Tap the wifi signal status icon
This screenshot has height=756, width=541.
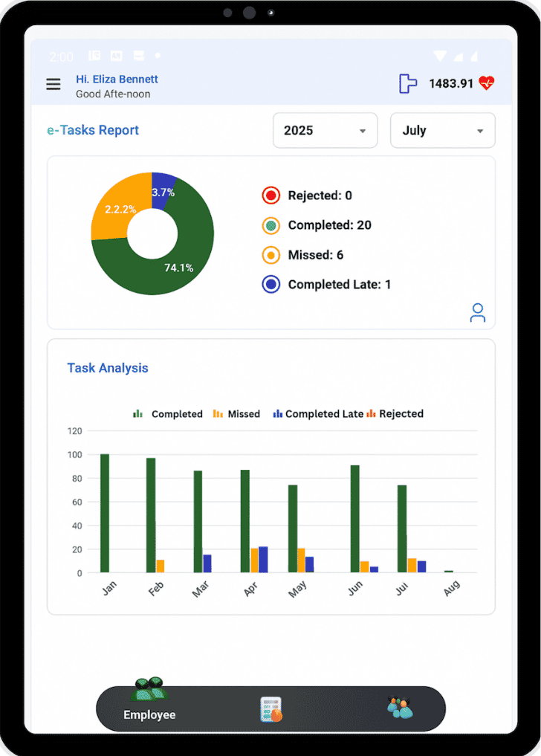(x=440, y=56)
